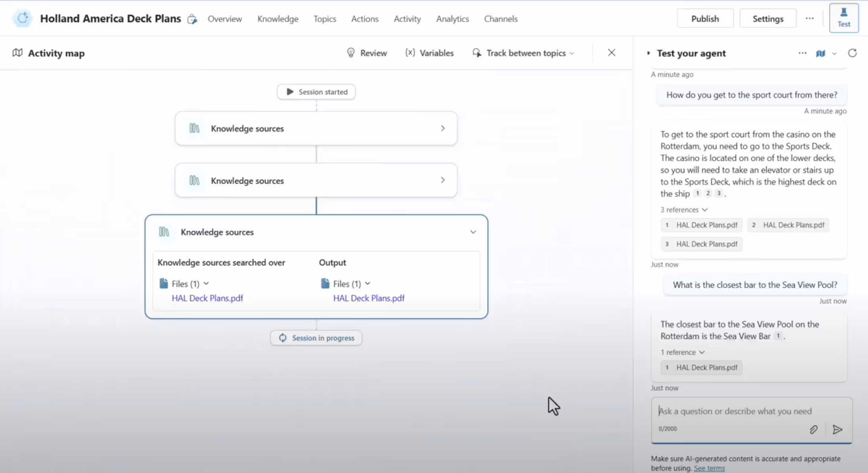
Task: Click the Session in progress node
Action: click(316, 338)
